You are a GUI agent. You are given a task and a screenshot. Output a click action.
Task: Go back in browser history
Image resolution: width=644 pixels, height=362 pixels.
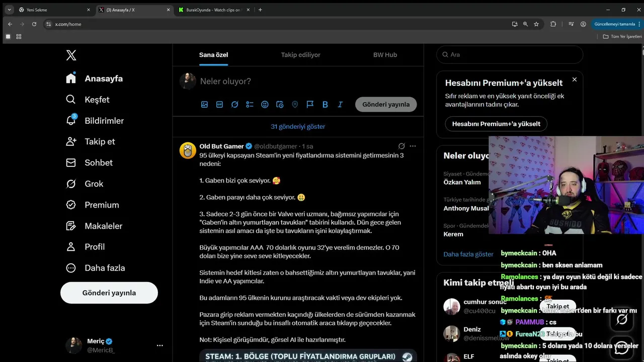(x=10, y=24)
